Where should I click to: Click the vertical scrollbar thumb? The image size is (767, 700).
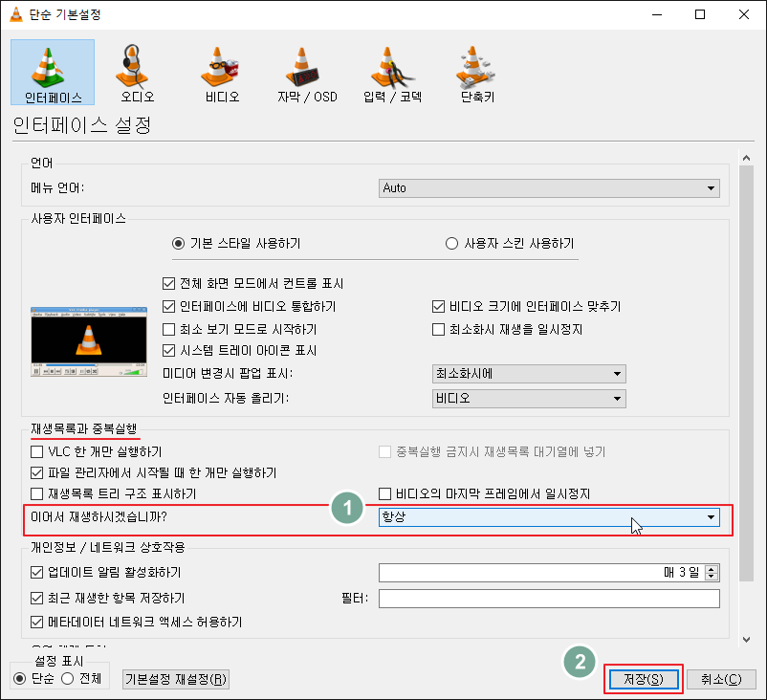click(x=746, y=373)
